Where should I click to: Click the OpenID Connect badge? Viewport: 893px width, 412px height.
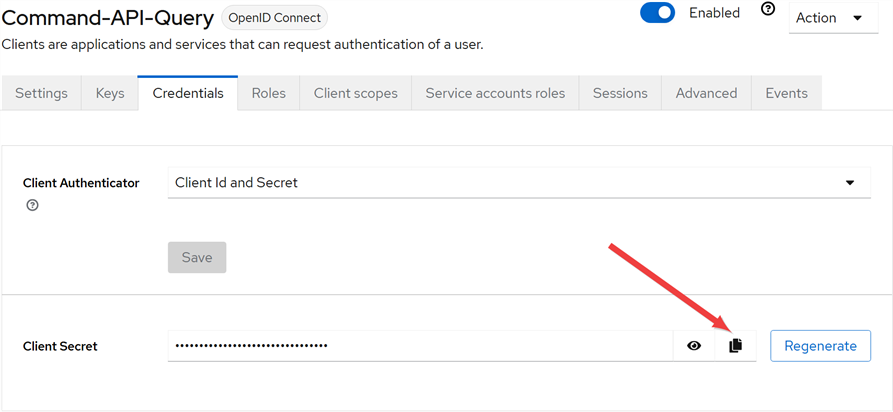click(x=274, y=17)
